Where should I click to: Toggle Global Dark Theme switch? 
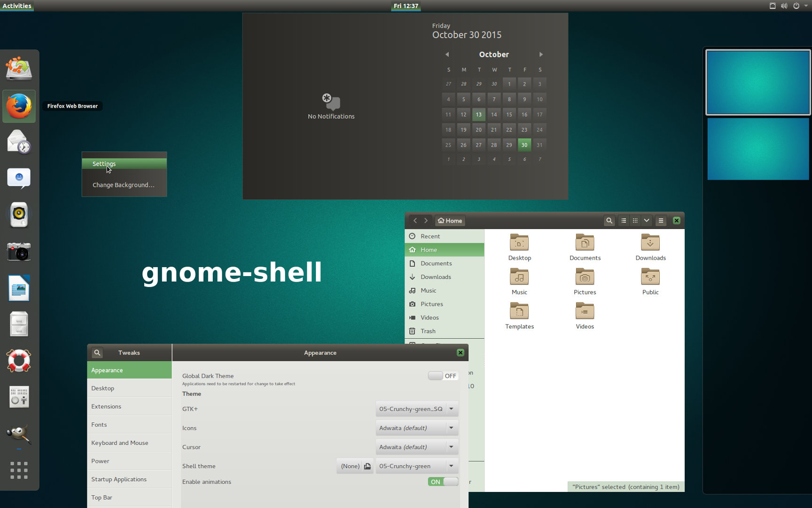click(x=443, y=376)
